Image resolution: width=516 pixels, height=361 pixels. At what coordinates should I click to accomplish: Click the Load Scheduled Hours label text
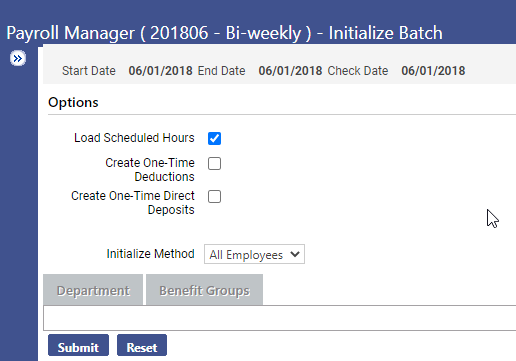click(134, 138)
